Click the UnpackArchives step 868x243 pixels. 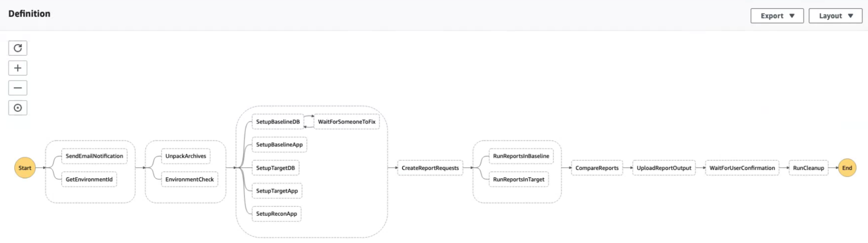click(x=185, y=156)
